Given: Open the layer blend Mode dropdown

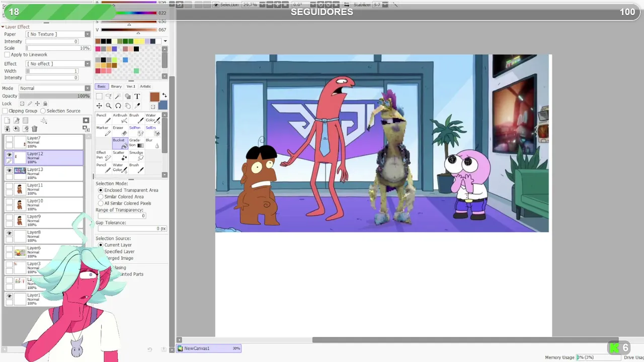Looking at the screenshot, I should (x=88, y=88).
